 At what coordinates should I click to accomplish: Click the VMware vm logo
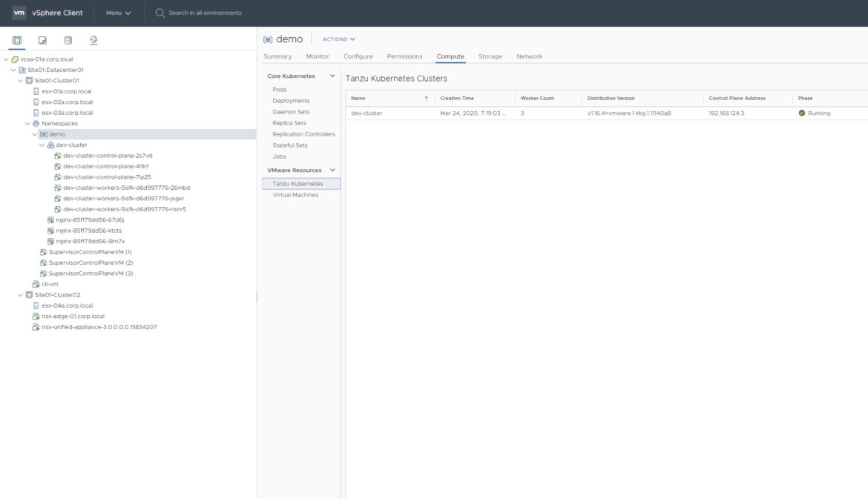coord(19,13)
